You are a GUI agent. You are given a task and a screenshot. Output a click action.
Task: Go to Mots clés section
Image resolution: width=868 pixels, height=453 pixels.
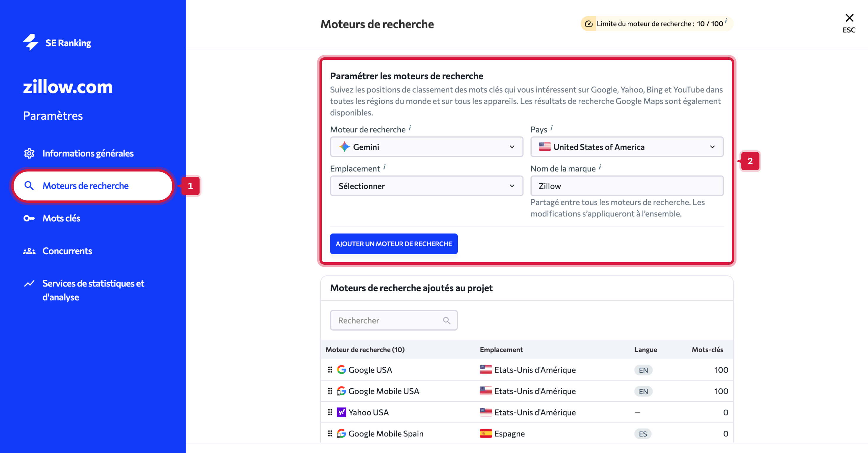click(61, 218)
